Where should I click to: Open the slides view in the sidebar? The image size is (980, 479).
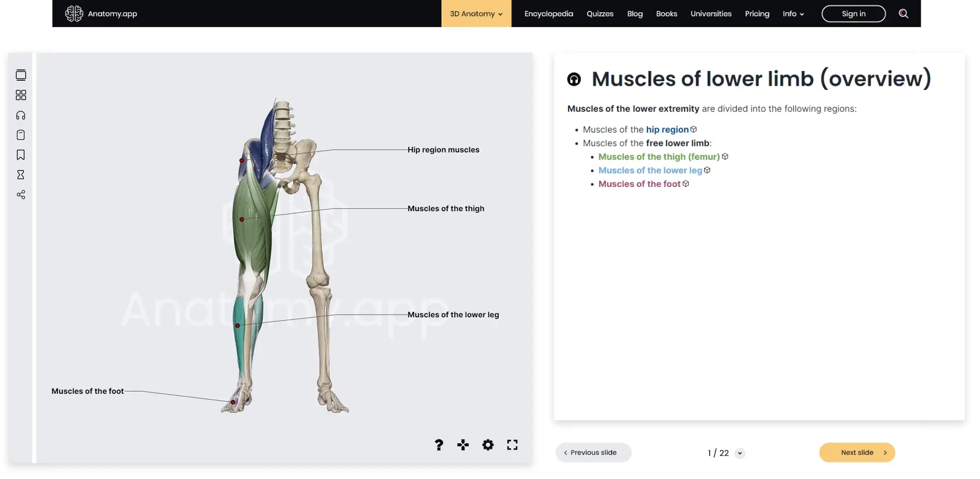pos(20,75)
